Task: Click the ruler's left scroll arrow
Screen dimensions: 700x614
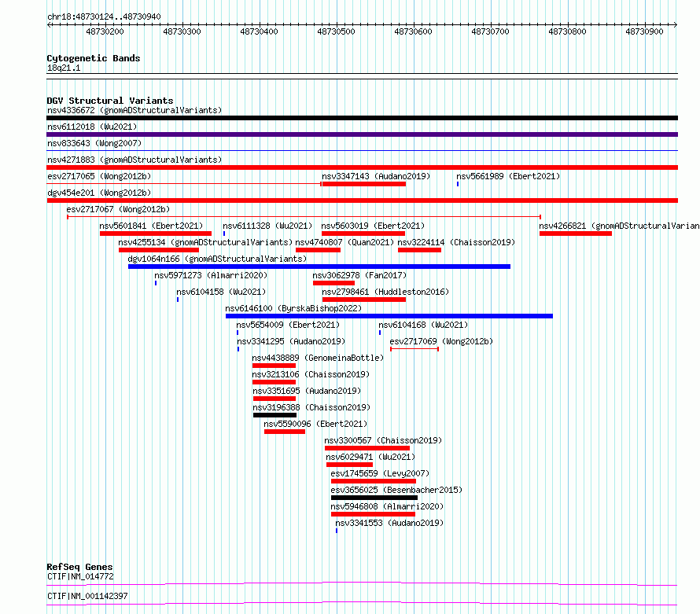Action: click(49, 24)
